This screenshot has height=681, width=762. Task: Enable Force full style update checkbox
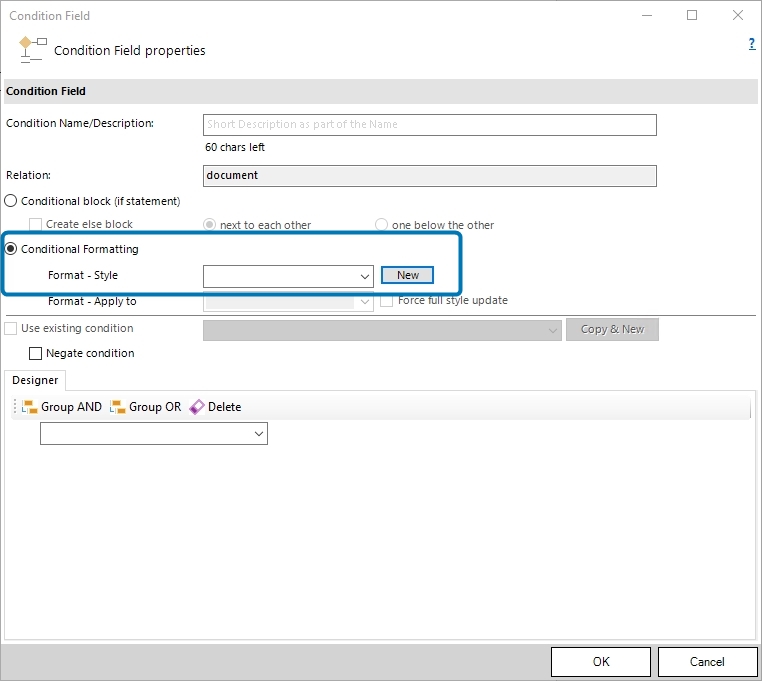click(386, 300)
